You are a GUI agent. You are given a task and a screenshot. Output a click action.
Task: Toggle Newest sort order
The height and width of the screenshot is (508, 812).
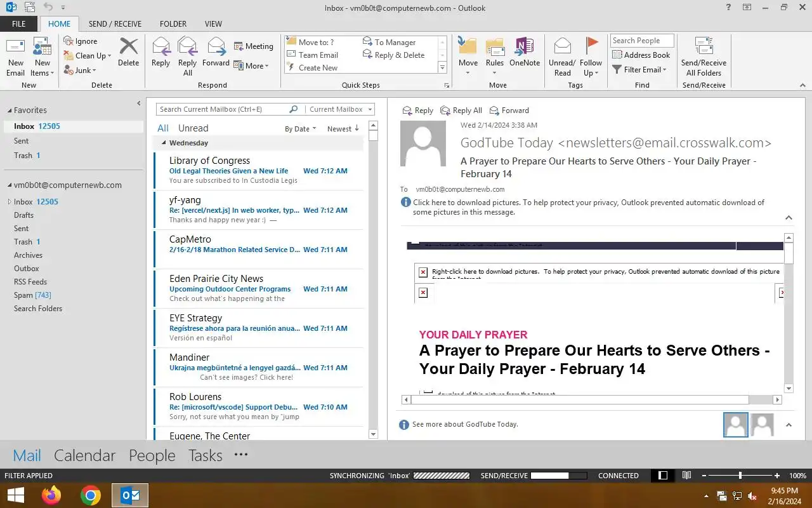(x=343, y=129)
